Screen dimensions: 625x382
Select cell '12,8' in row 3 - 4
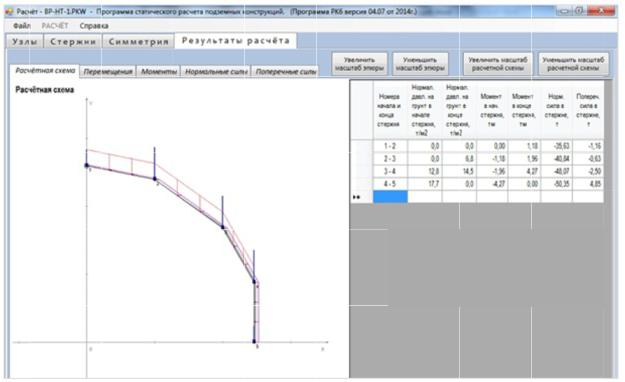click(x=425, y=171)
